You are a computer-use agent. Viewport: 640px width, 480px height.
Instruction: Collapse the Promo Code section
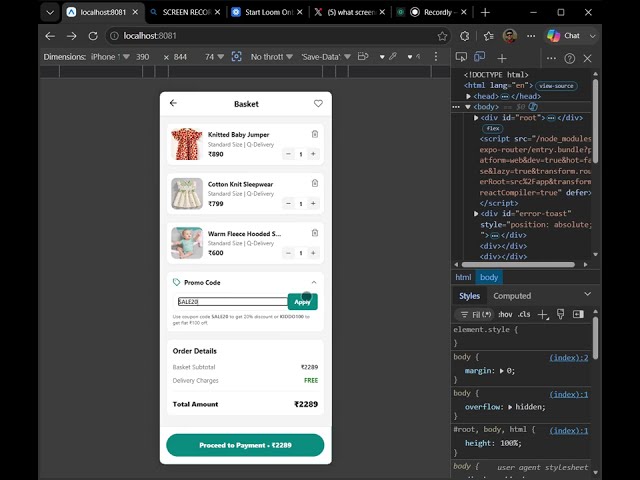[314, 282]
